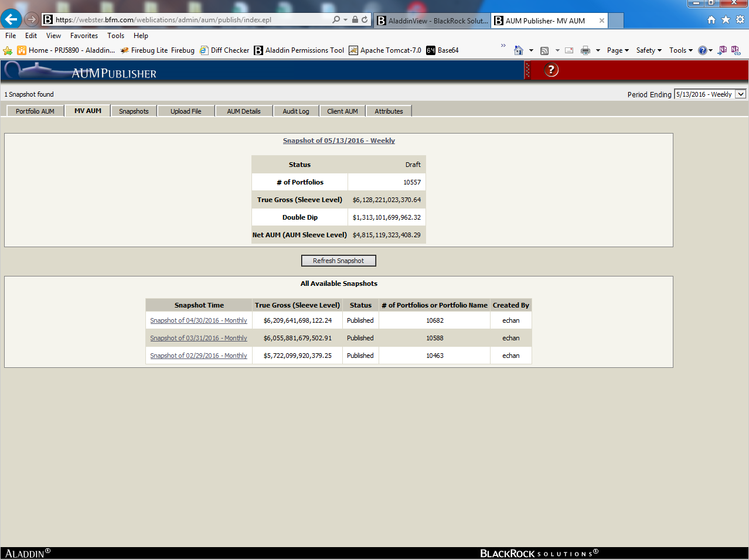
Task: Click the security lock icon in address bar
Action: tap(355, 20)
